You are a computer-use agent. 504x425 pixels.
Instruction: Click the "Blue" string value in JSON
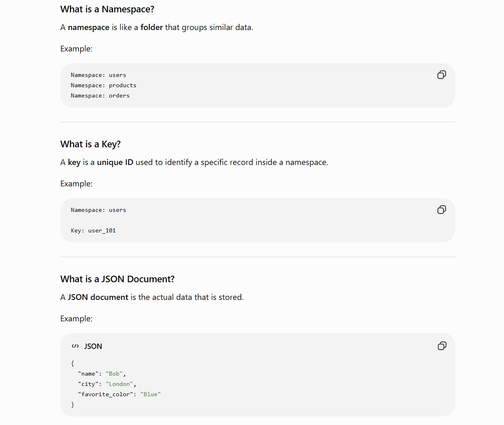150,394
